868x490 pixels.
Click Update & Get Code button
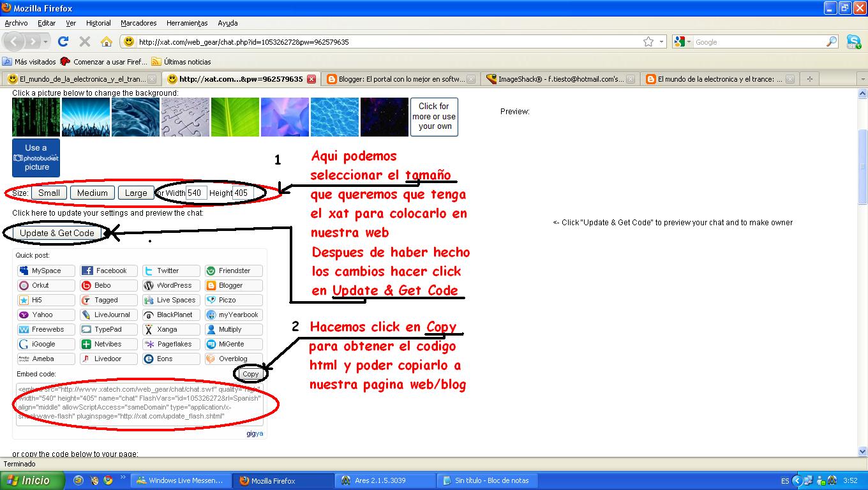(x=57, y=233)
